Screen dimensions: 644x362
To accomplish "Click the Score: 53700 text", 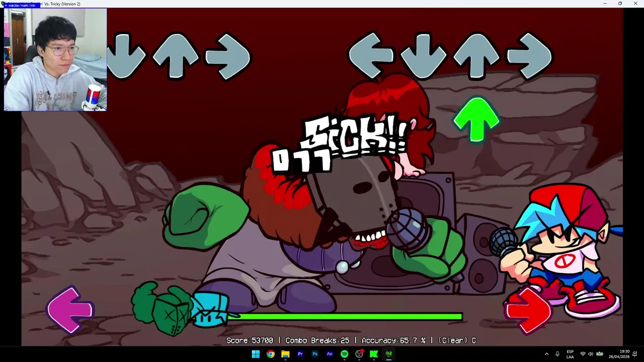I will (250, 340).
